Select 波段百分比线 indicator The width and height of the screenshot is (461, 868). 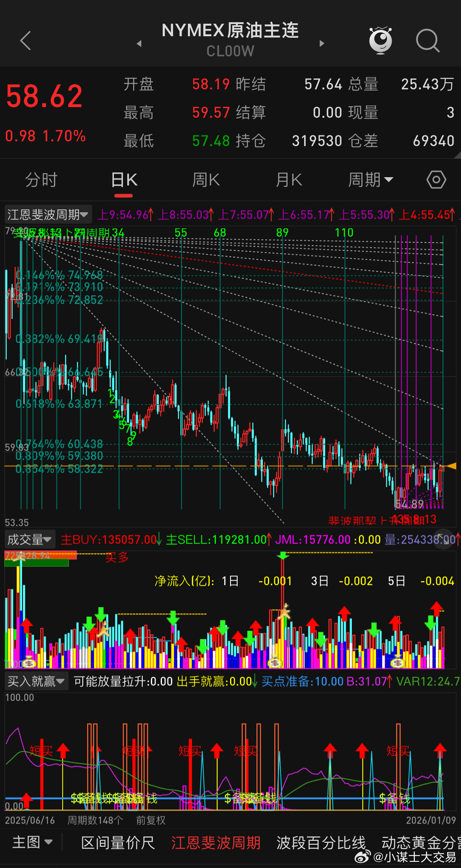[x=321, y=842]
